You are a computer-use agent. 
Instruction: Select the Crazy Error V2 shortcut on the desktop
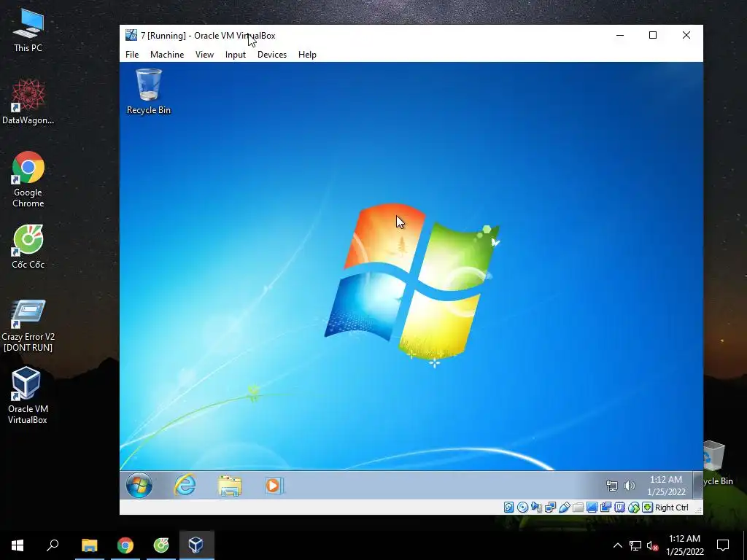click(28, 326)
